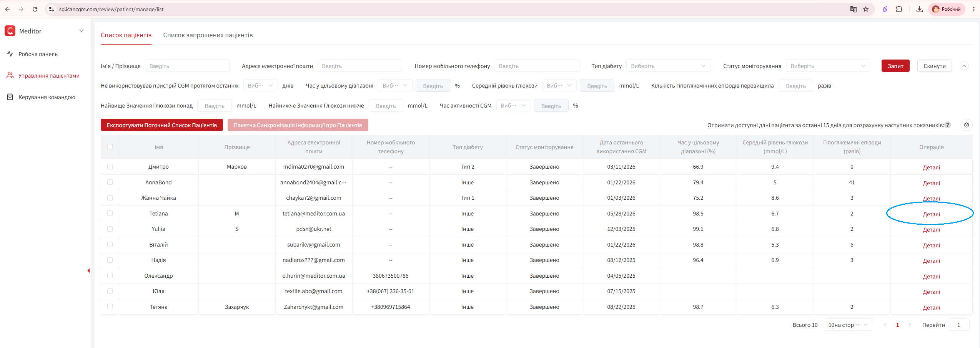
Task: Tick the select-all checkbox in table header
Action: [x=110, y=147]
